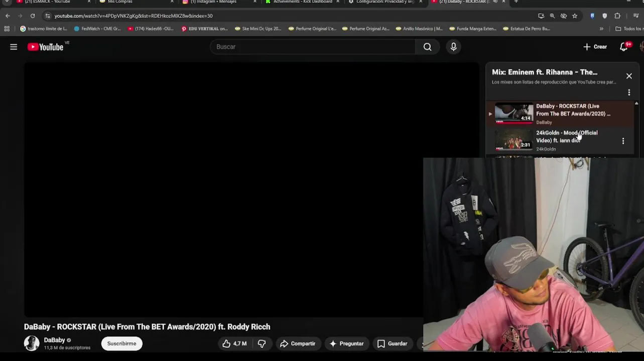Viewport: 644px width, 361px height.
Task: Save the video with Guardar
Action: [x=392, y=343]
